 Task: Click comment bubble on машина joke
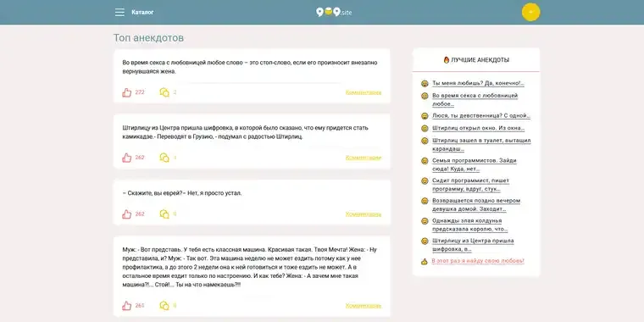(164, 306)
